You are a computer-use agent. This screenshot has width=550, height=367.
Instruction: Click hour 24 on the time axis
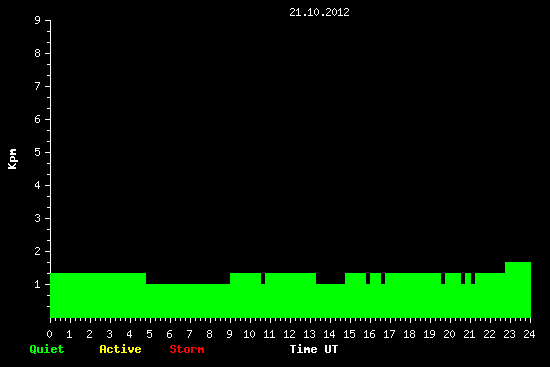point(529,334)
